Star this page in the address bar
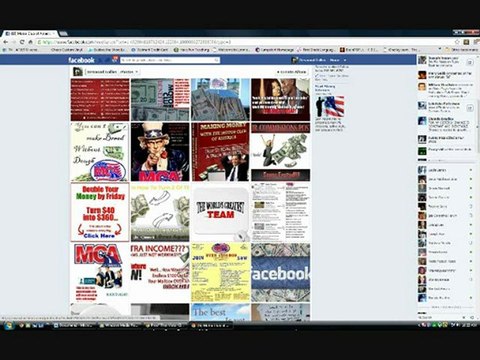This screenshot has width=480, height=360. (457, 42)
